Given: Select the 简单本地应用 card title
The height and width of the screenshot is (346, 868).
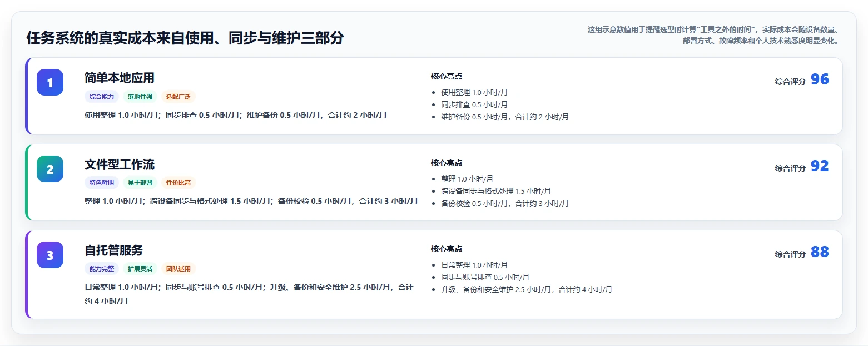Looking at the screenshot, I should coord(120,78).
